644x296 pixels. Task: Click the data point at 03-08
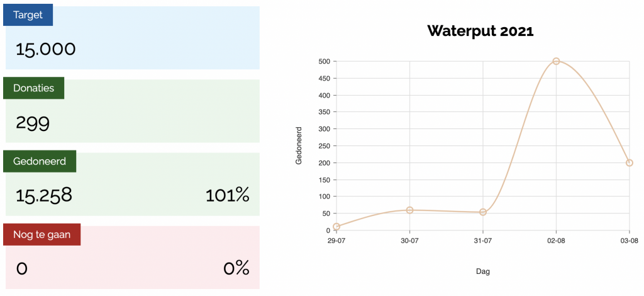(629, 162)
